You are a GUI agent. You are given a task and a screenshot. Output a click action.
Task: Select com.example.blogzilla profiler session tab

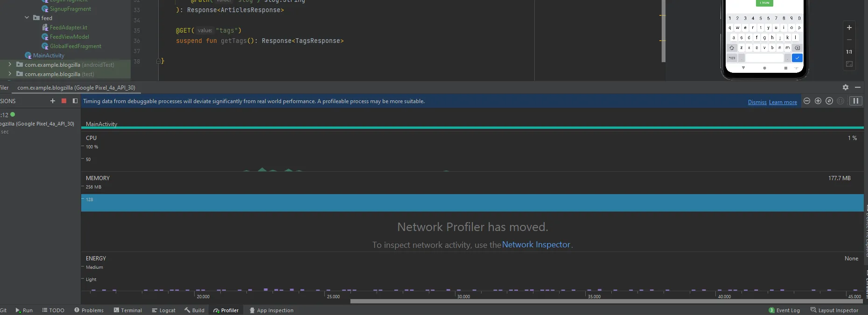tap(76, 88)
